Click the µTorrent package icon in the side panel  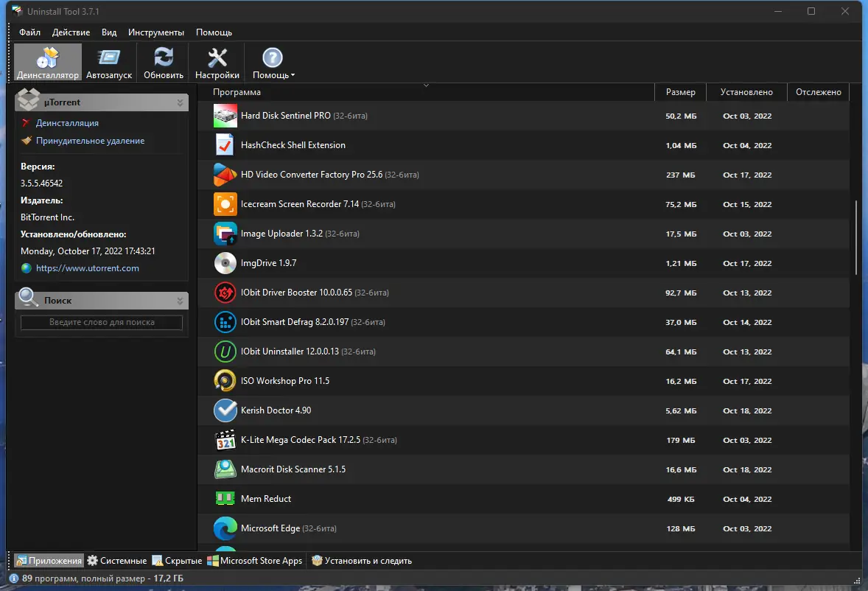click(28, 99)
